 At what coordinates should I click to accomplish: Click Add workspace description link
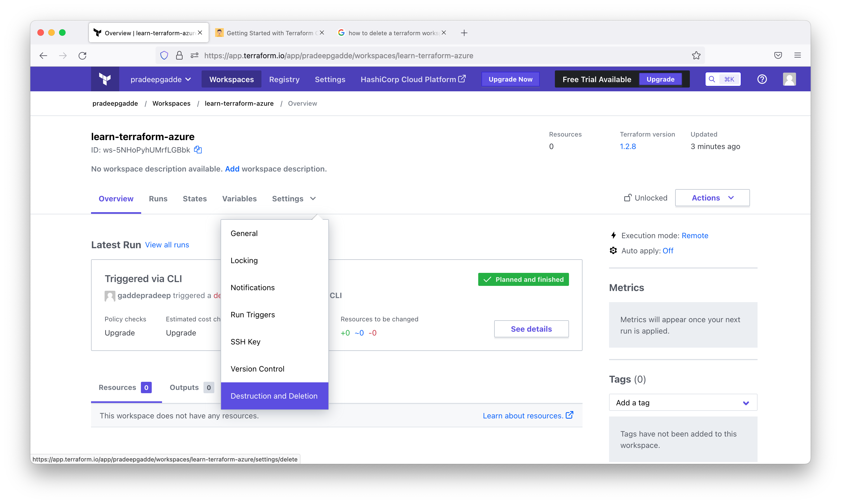[x=232, y=169]
